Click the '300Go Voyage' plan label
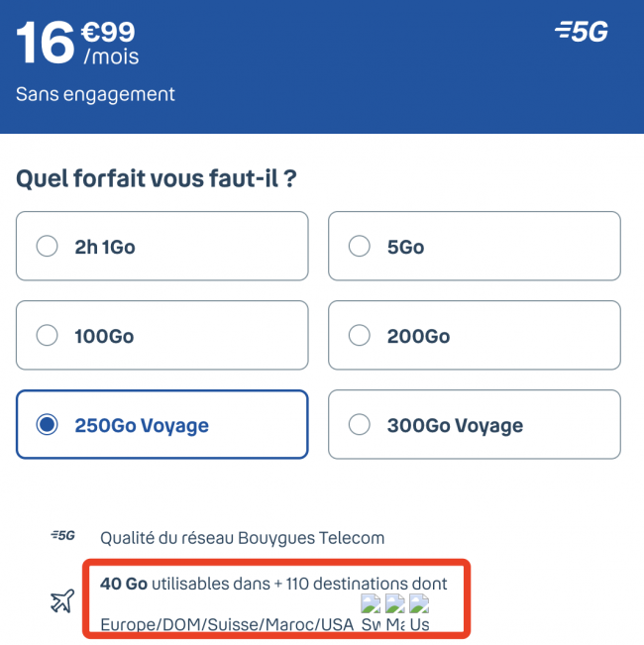 [x=455, y=425]
